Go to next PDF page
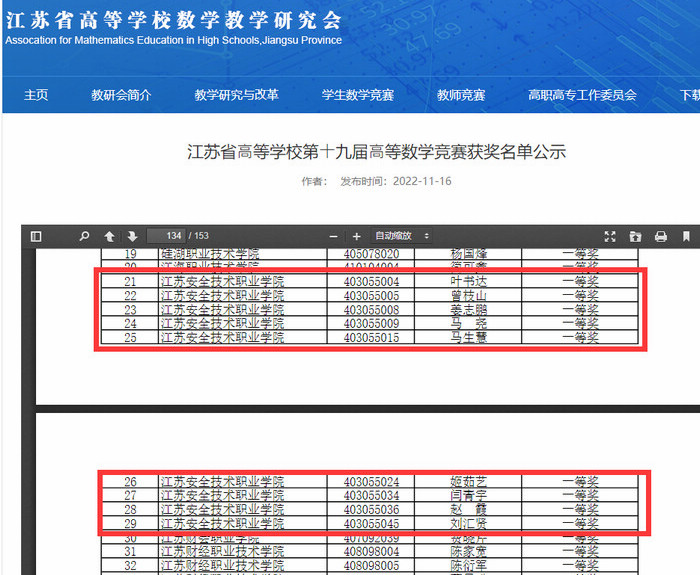 131,236
